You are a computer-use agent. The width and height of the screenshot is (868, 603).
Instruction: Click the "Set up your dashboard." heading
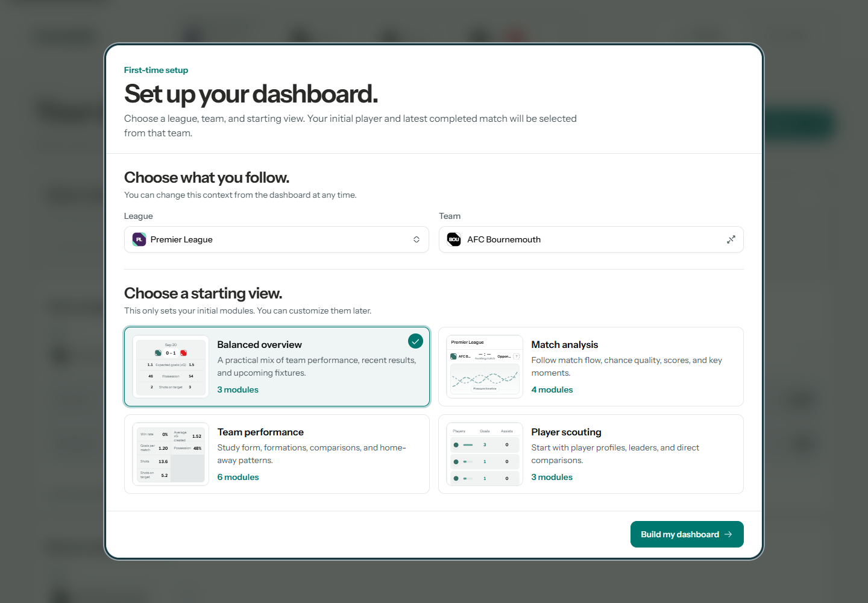[251, 94]
